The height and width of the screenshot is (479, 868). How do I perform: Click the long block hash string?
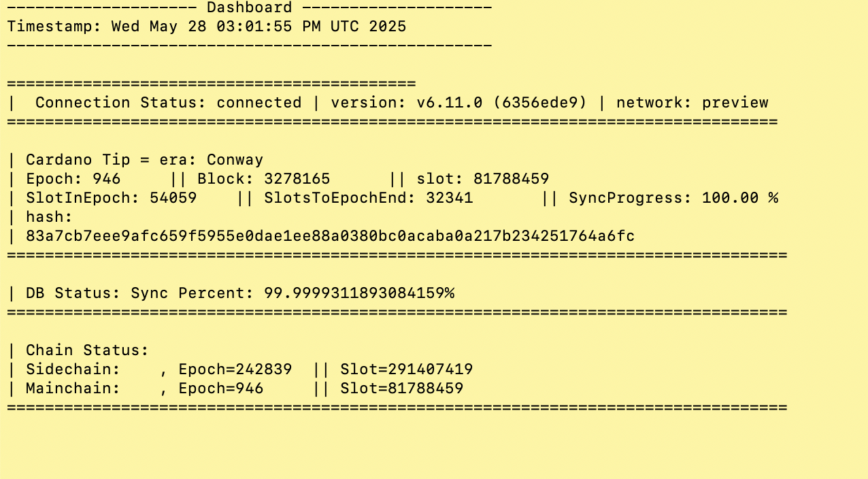pos(330,236)
